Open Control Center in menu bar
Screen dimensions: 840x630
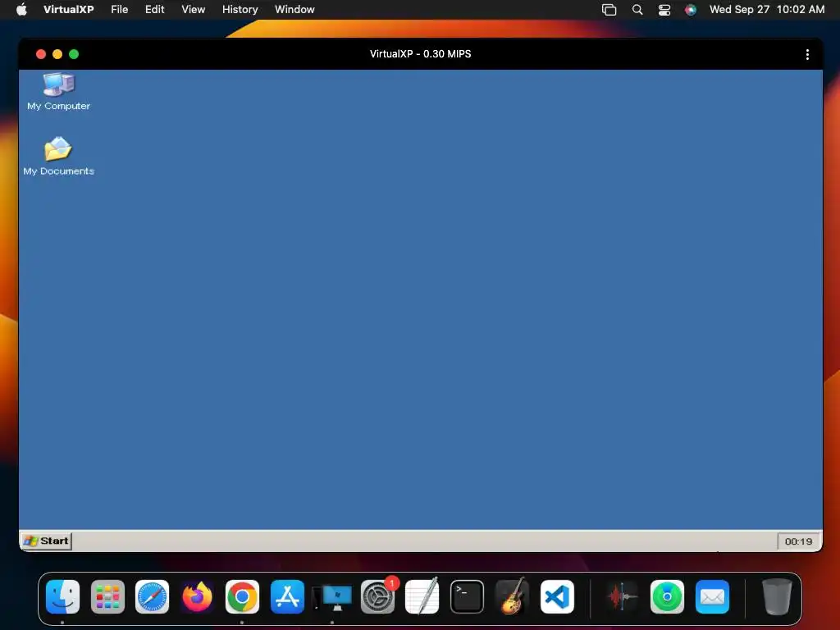coord(664,10)
